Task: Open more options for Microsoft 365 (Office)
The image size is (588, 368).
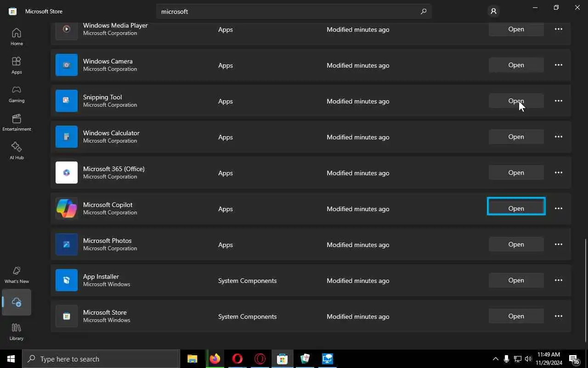Action: (559, 172)
